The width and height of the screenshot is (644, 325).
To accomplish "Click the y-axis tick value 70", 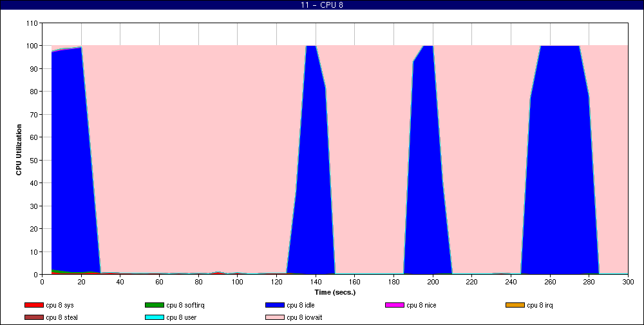I will 35,114.
